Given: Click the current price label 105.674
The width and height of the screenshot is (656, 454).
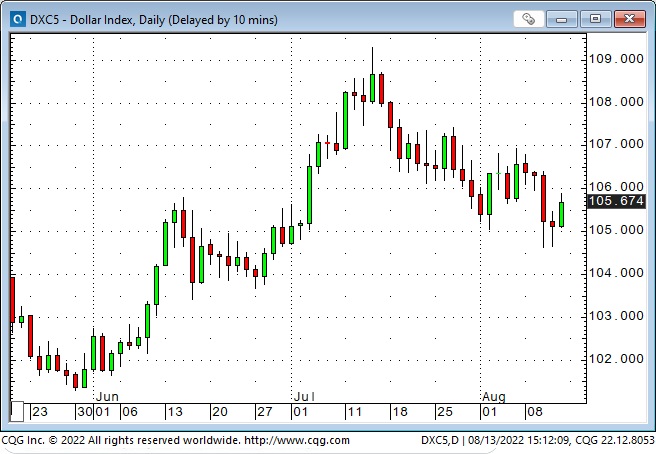Looking at the screenshot, I should pyautogui.click(x=616, y=201).
